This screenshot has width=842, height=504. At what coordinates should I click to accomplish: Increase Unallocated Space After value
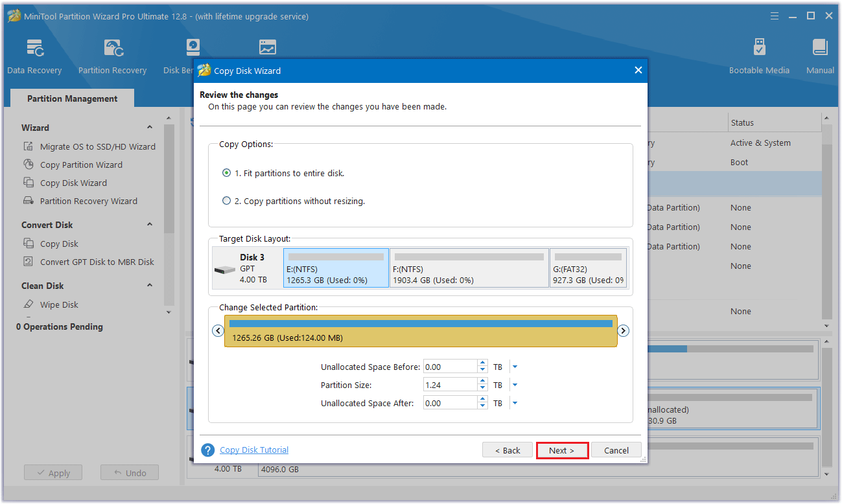[482, 400]
